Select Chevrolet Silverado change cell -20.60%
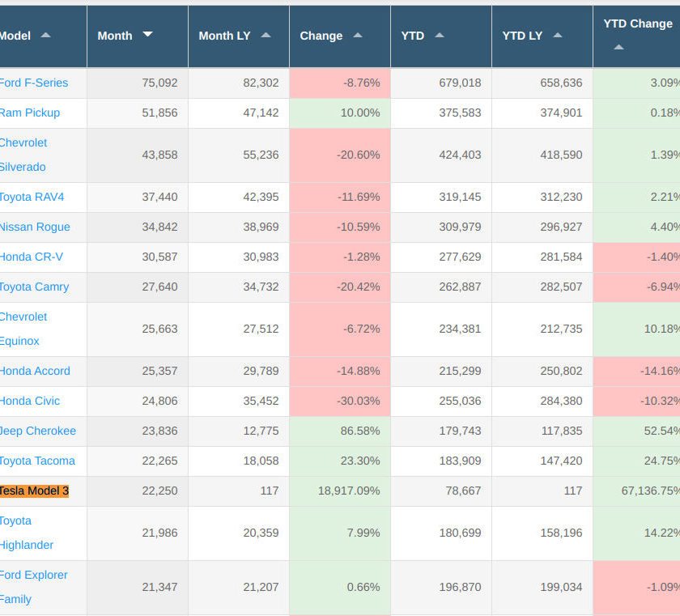The width and height of the screenshot is (680, 616). (x=339, y=155)
